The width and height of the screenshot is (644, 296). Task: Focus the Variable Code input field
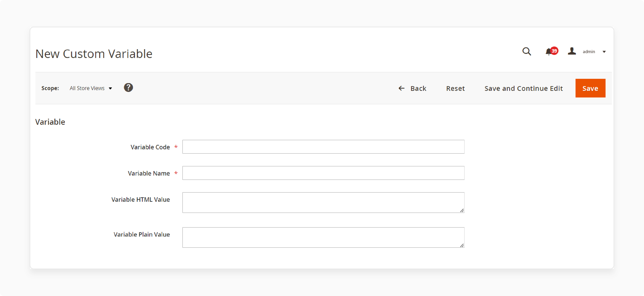pyautogui.click(x=323, y=147)
